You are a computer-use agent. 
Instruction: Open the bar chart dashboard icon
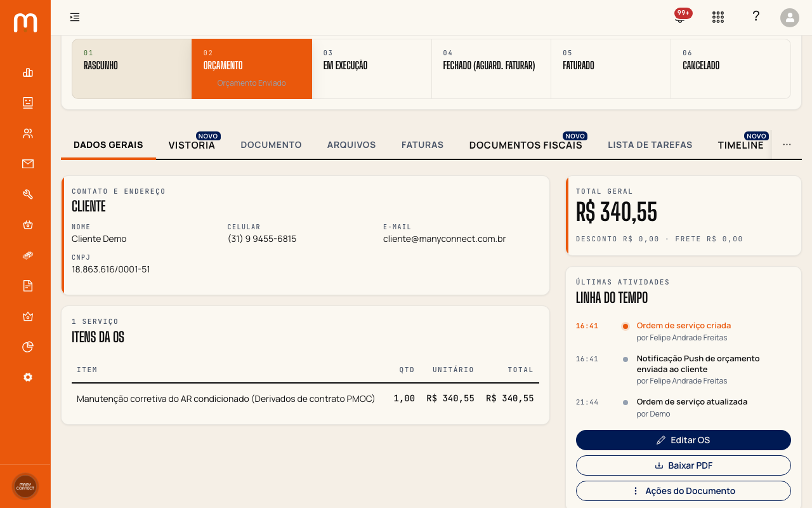pos(28,72)
